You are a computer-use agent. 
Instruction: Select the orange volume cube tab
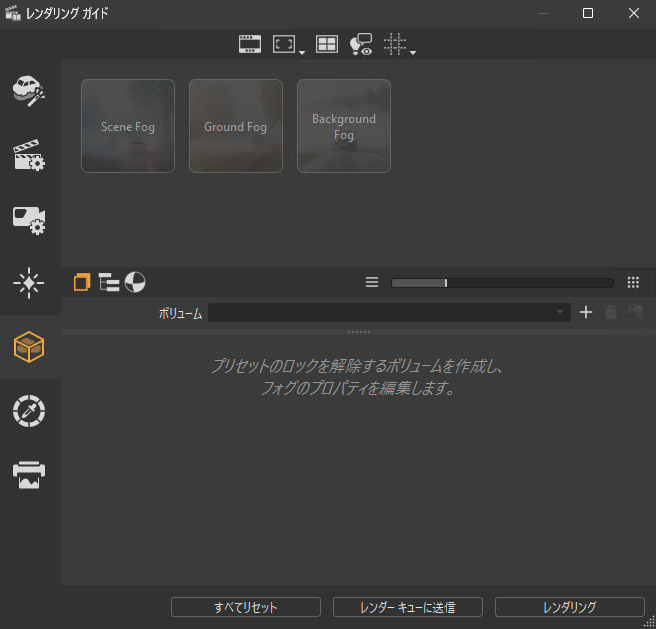click(28, 347)
